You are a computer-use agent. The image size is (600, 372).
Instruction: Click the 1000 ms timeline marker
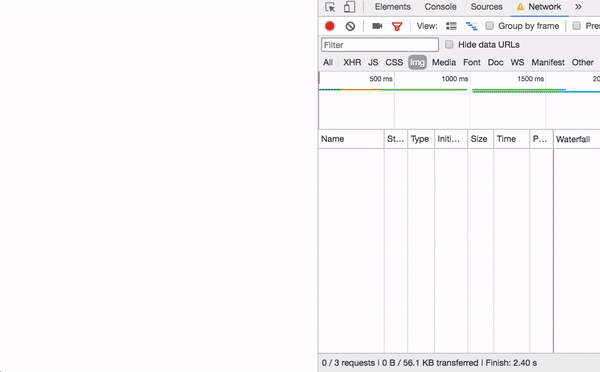point(455,79)
